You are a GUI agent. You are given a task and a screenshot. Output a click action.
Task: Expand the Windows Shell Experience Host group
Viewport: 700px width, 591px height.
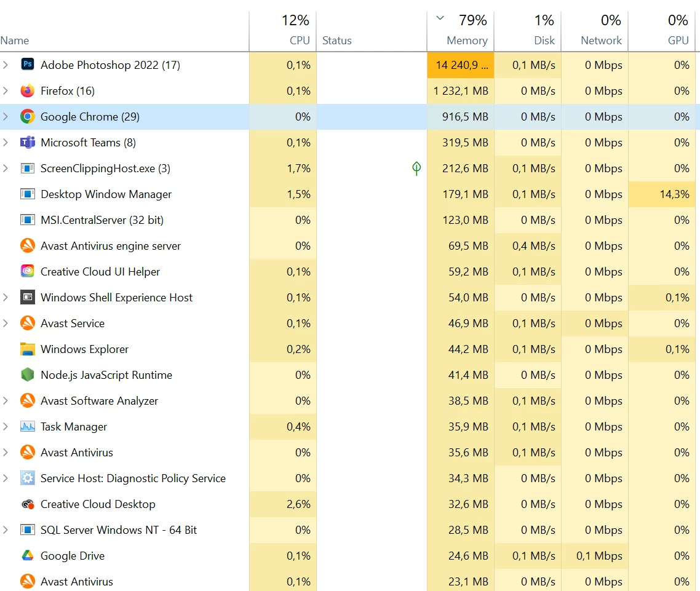[x=6, y=297]
